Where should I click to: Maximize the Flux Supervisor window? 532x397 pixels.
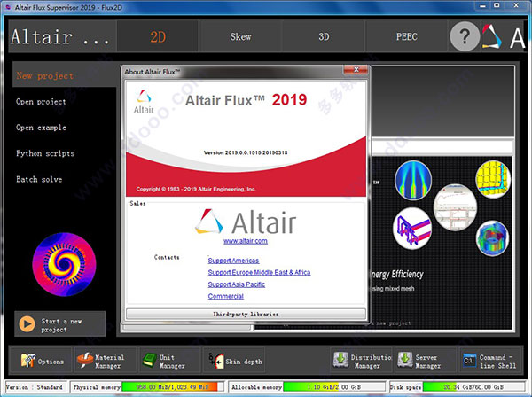click(x=497, y=5)
